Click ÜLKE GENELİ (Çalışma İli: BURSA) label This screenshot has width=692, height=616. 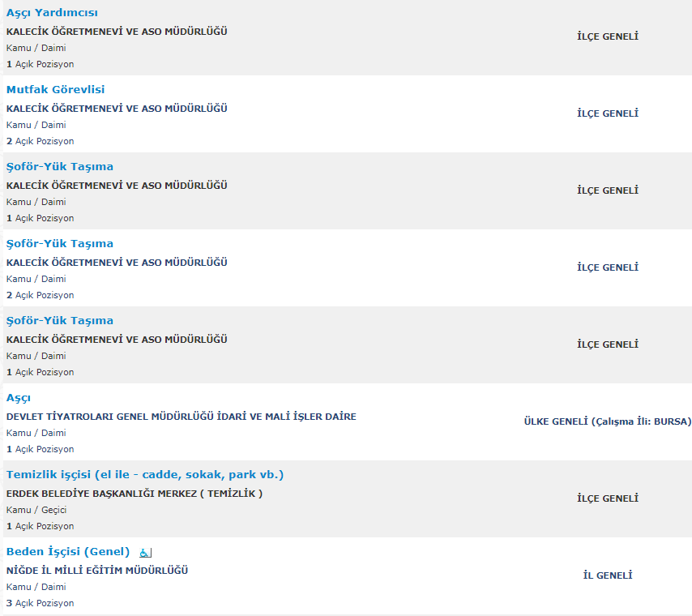608,421
